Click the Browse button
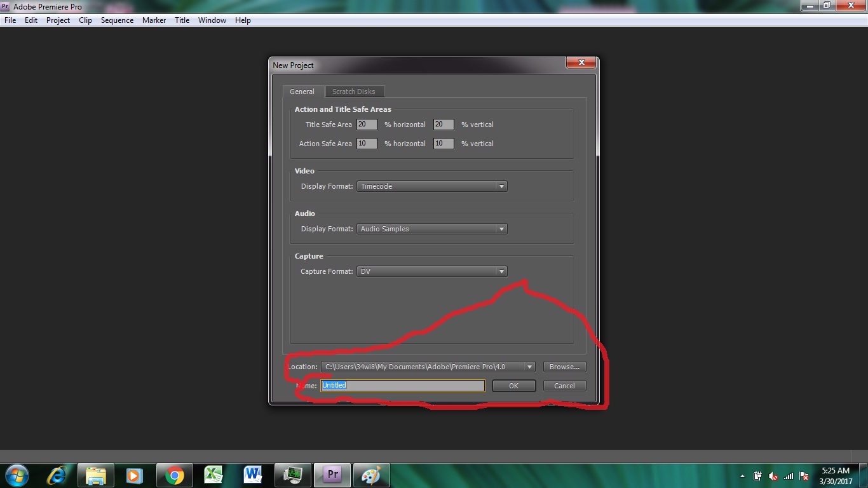This screenshot has height=488, width=868. [564, 367]
